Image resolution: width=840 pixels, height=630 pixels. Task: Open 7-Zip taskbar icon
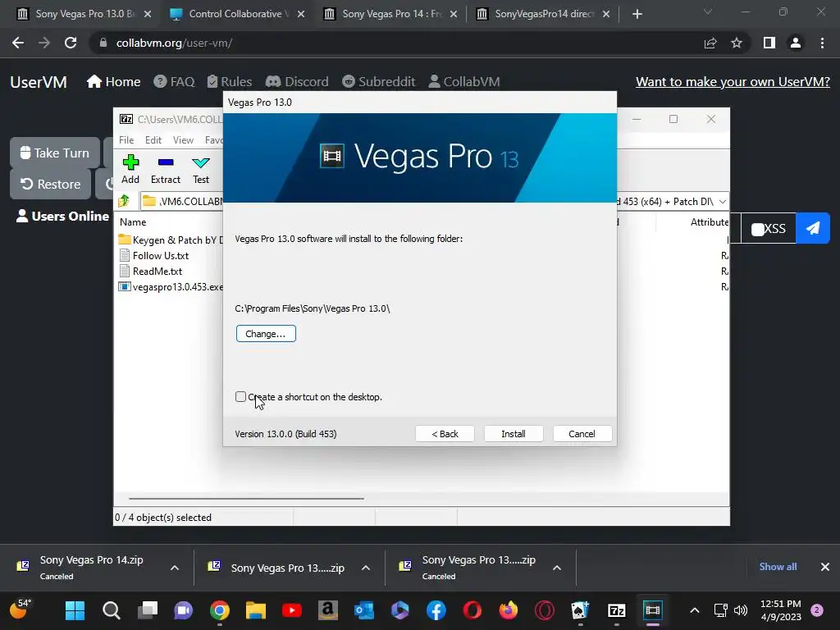point(617,610)
